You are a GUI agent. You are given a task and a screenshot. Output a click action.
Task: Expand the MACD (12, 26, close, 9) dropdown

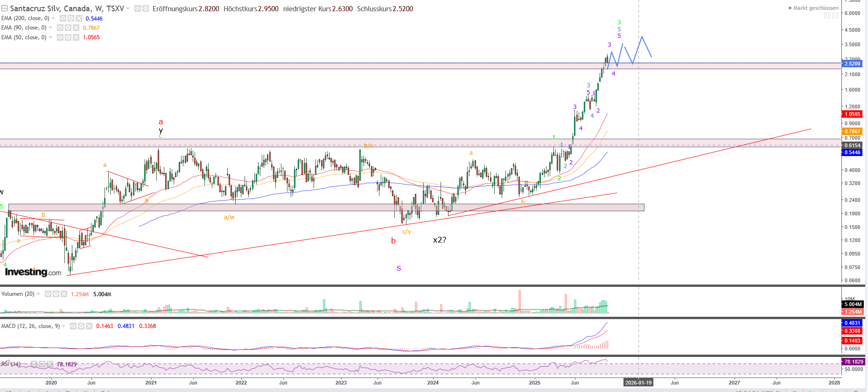pos(64,326)
